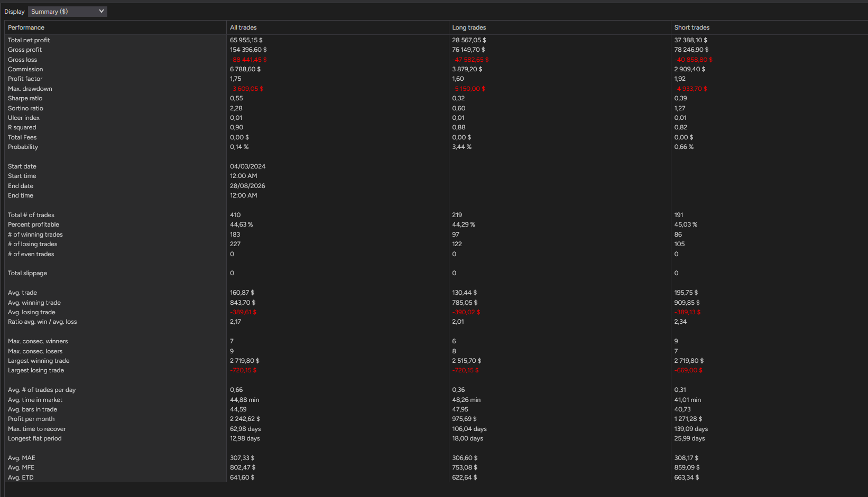Click All trades Sortino ratio 2,28

click(x=236, y=108)
